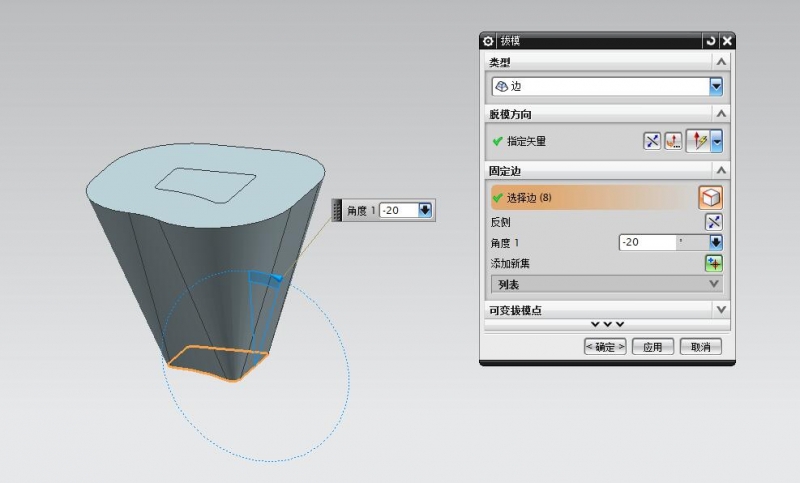
Task: Click the cube edge selection icon
Action: (710, 198)
